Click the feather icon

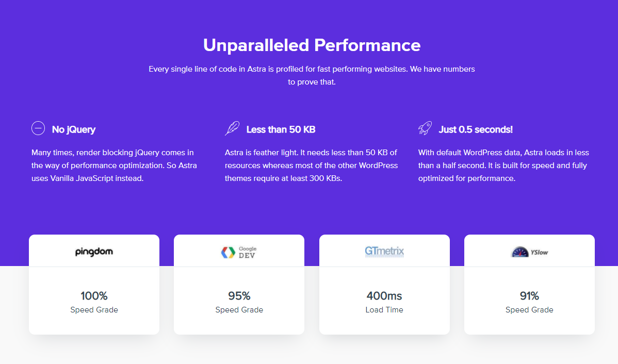(x=232, y=128)
